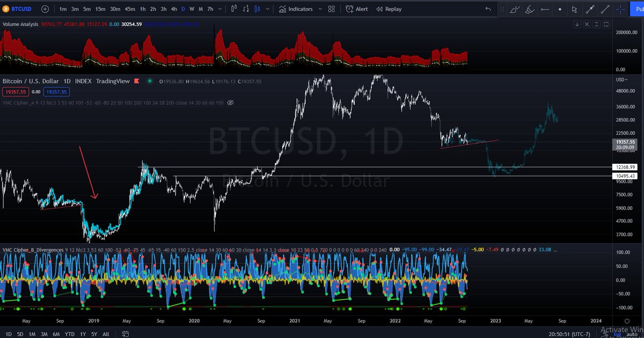Switch to the 1h timeframe
This screenshot has width=644, height=338.
point(142,9)
